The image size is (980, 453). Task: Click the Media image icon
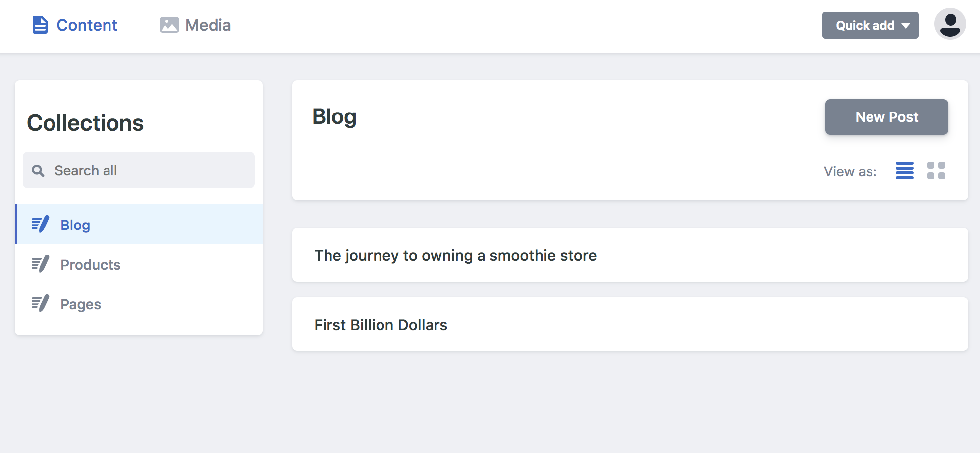click(169, 25)
